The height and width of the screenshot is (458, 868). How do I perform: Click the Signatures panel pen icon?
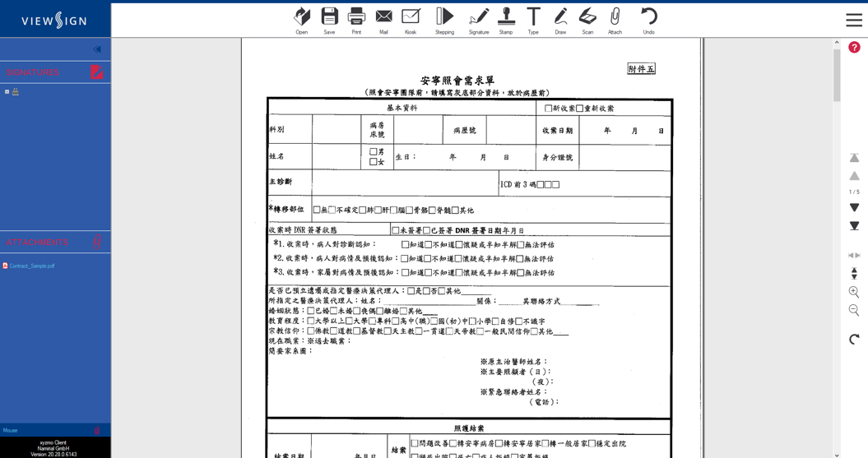point(97,72)
